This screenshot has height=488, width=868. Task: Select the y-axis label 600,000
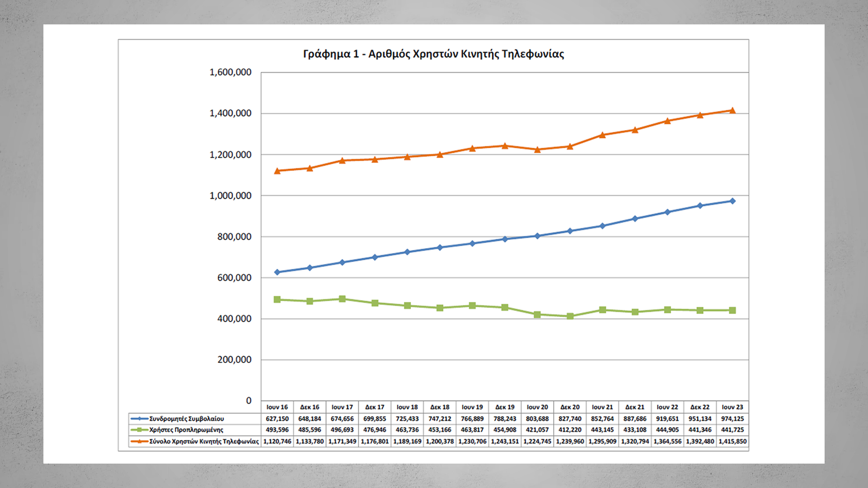[234, 278]
